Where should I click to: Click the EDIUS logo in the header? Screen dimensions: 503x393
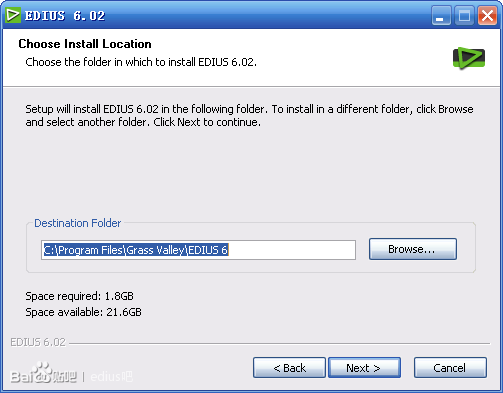pos(469,58)
